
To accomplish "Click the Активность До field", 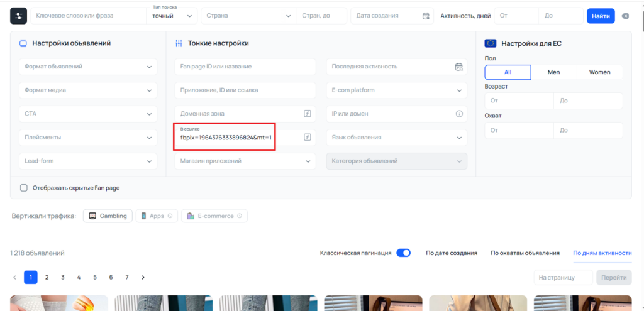I will coord(560,16).
